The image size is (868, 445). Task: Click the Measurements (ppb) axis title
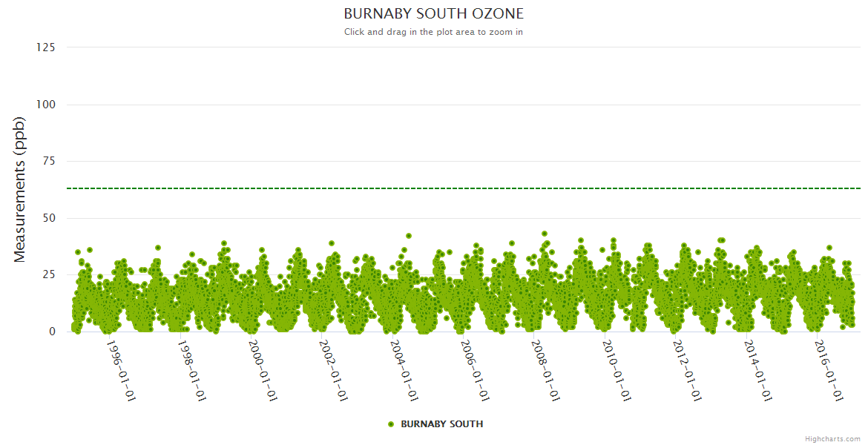coord(20,189)
